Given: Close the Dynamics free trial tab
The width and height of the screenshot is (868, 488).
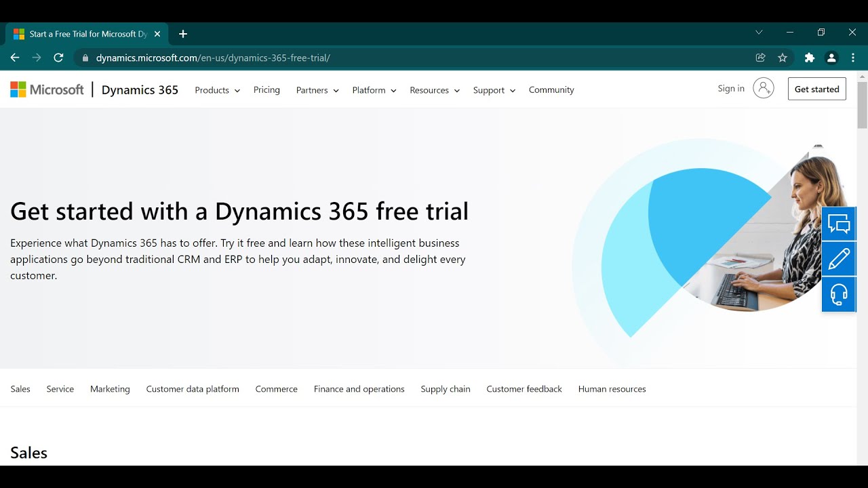Looking at the screenshot, I should point(157,34).
